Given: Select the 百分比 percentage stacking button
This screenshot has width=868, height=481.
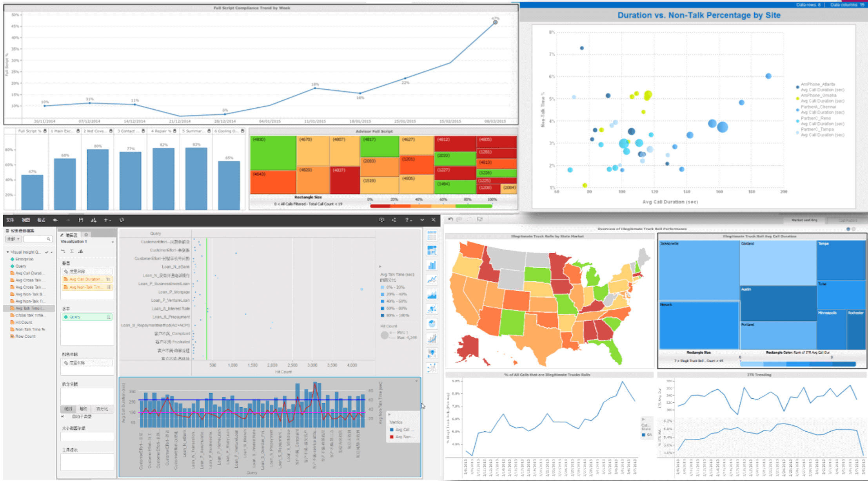Looking at the screenshot, I should [102, 409].
